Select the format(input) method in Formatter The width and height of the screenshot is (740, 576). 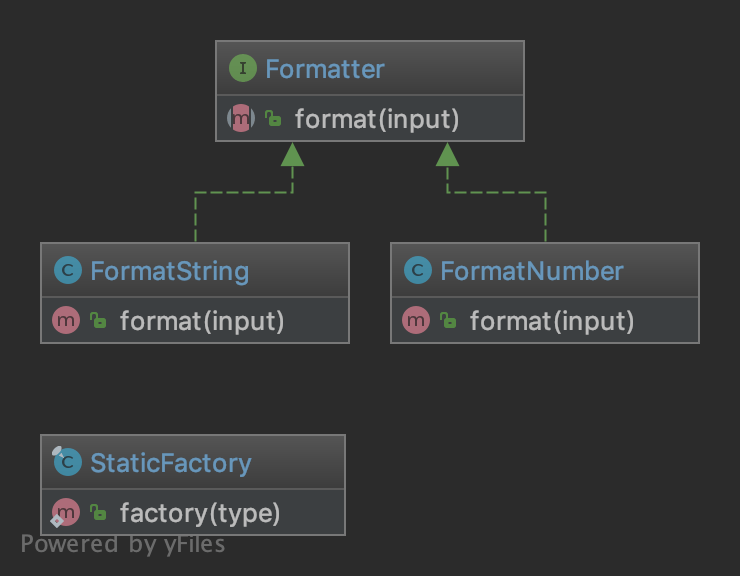pyautogui.click(x=377, y=120)
